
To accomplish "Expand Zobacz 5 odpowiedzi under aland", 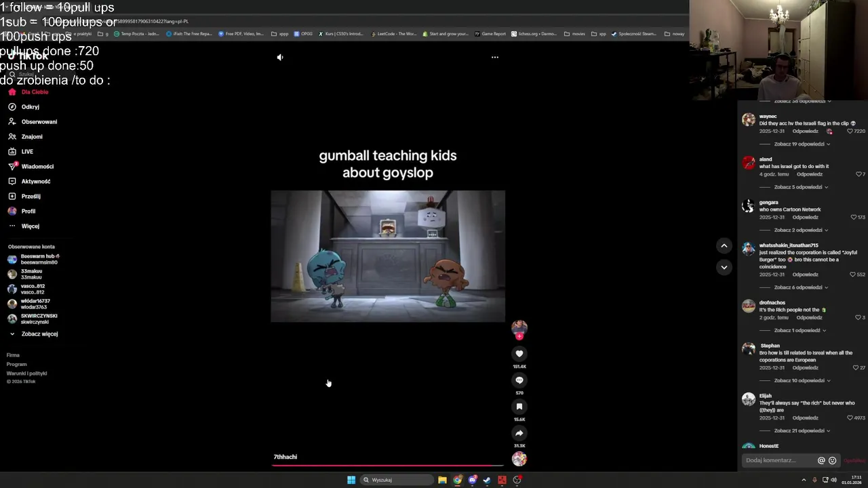I will [x=801, y=187].
